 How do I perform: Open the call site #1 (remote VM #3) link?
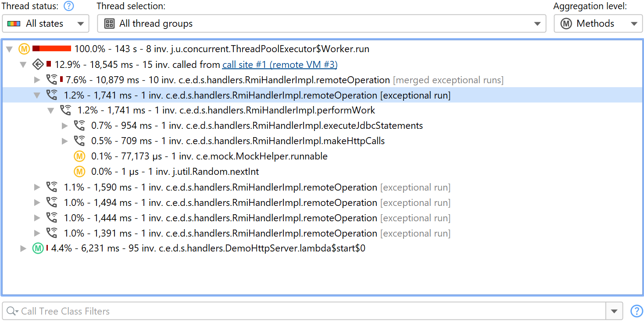[279, 65]
